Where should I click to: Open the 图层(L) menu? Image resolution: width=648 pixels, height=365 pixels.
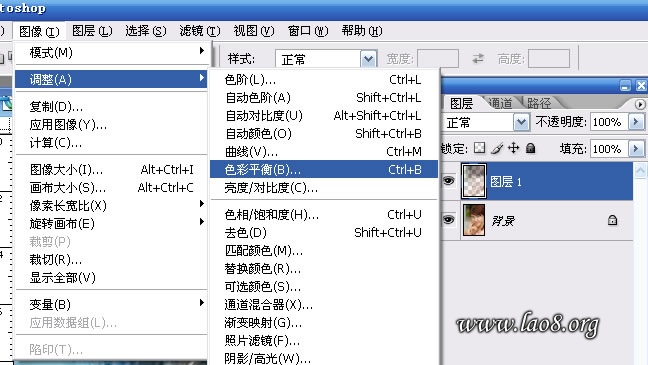click(x=92, y=31)
